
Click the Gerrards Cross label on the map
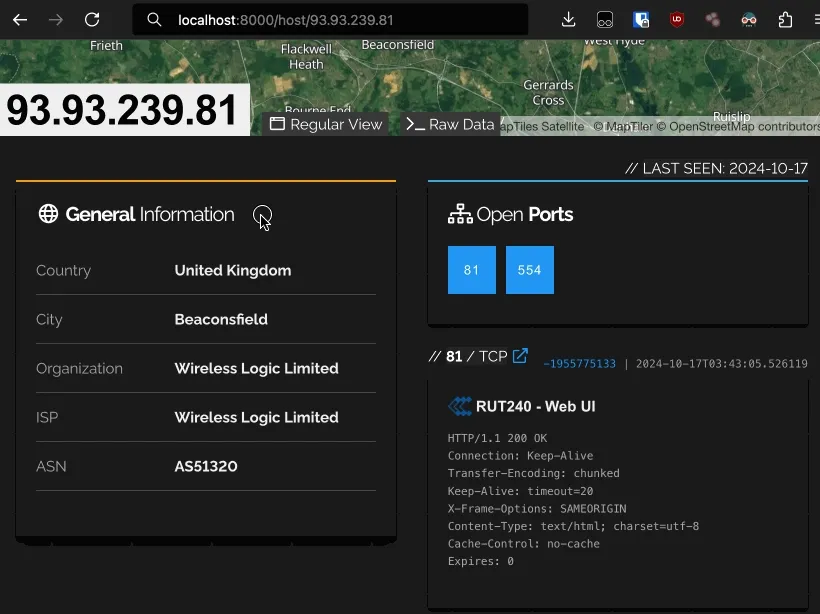548,93
